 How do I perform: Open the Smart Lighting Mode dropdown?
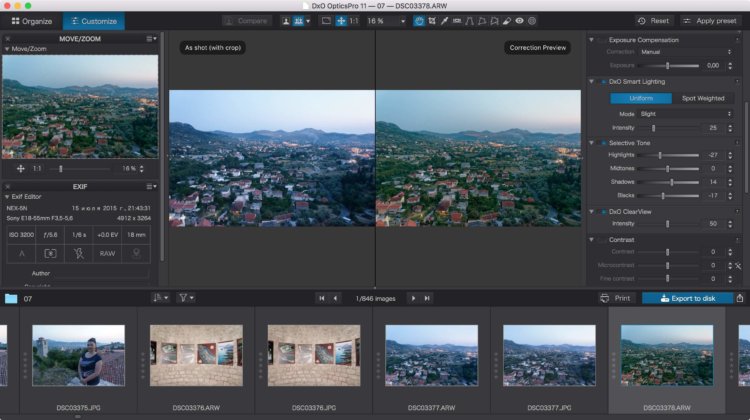point(686,114)
